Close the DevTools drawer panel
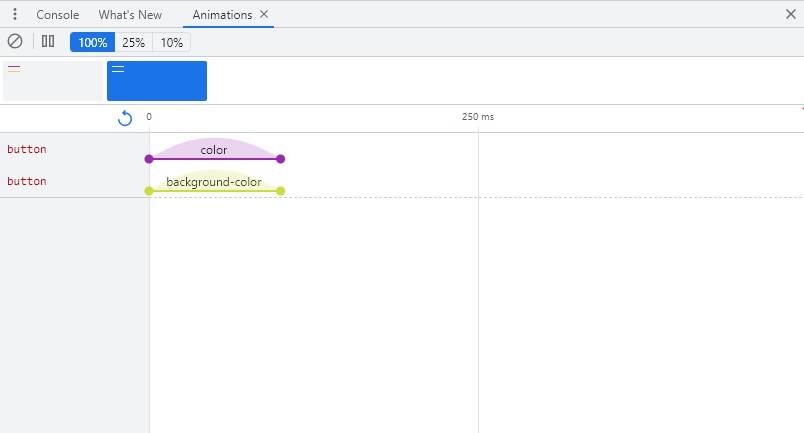 pyautogui.click(x=791, y=14)
